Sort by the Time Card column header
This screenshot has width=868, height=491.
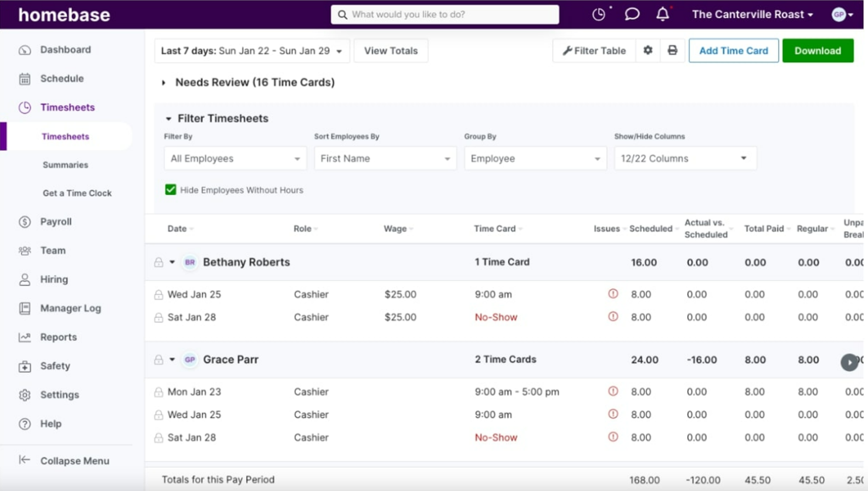coord(498,229)
